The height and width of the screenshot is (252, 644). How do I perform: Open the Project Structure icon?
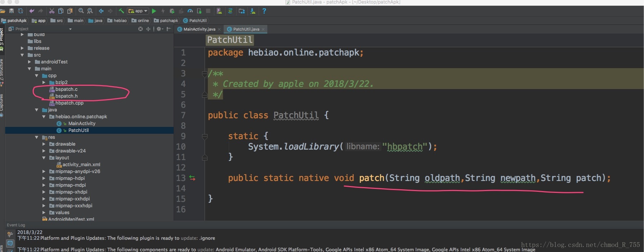[242, 11]
